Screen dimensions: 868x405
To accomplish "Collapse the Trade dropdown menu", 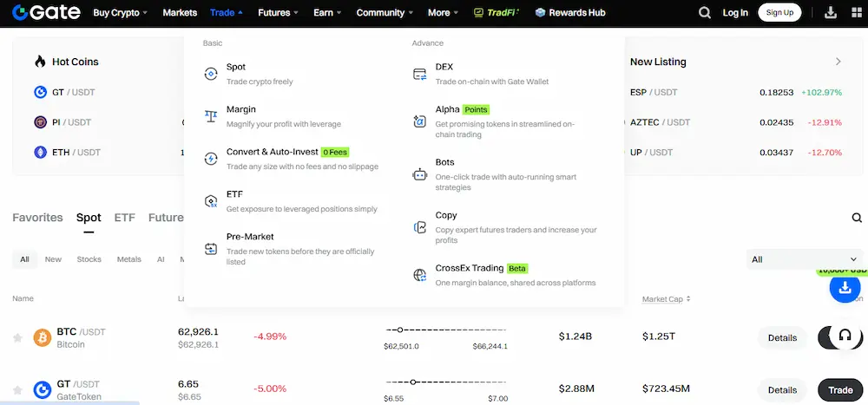I will coord(227,13).
